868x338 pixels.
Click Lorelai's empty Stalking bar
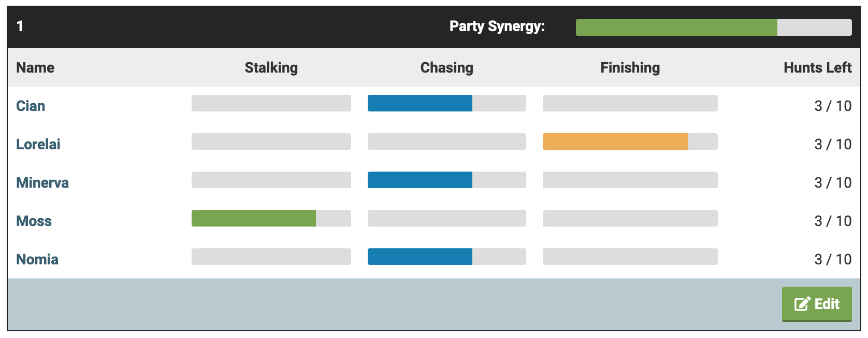(x=271, y=142)
